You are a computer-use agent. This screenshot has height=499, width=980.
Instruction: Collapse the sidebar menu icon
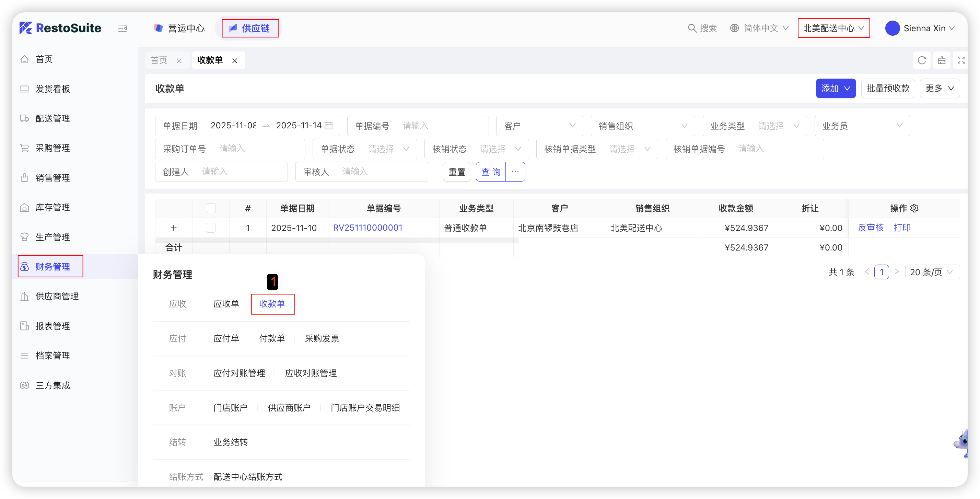122,28
